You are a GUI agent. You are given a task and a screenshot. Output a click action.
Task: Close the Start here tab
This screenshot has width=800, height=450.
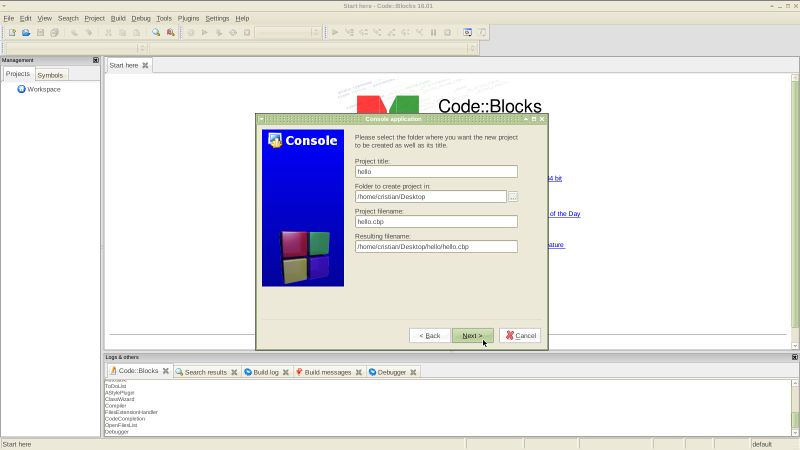[x=145, y=65]
